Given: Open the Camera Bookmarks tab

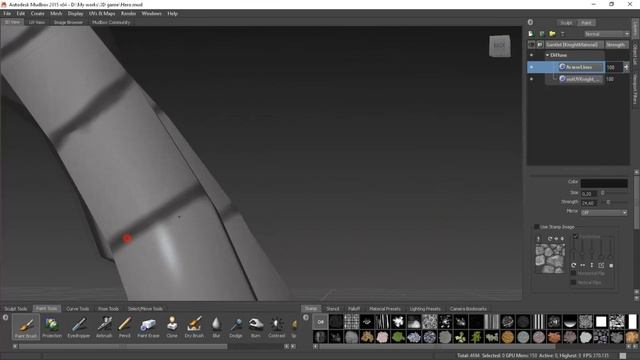Looking at the screenshot, I should coord(468,309).
